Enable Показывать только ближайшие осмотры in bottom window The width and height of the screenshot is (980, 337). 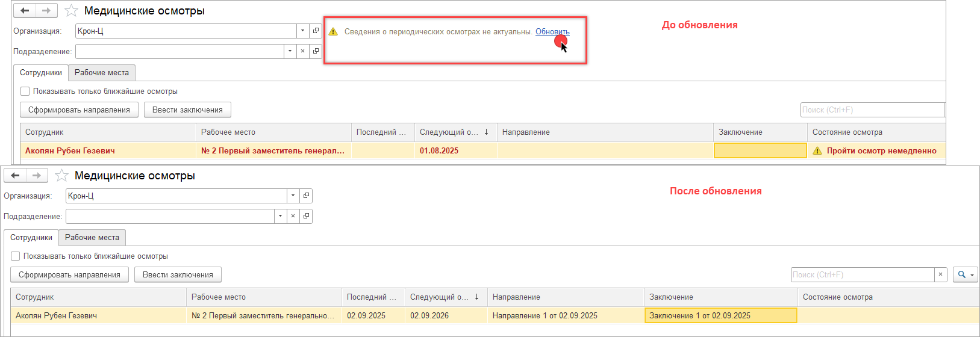pos(15,256)
